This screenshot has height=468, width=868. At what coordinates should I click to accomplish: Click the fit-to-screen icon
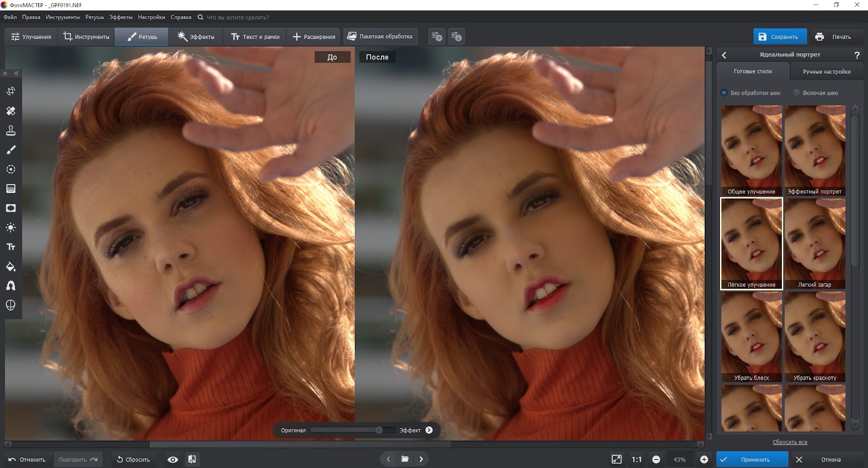click(x=616, y=459)
